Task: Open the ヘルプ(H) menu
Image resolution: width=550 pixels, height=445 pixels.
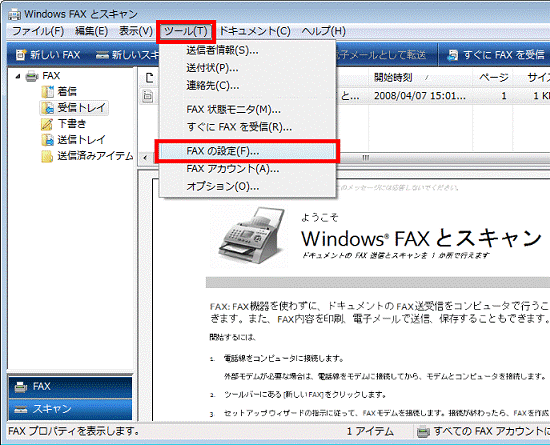Action: [x=323, y=31]
